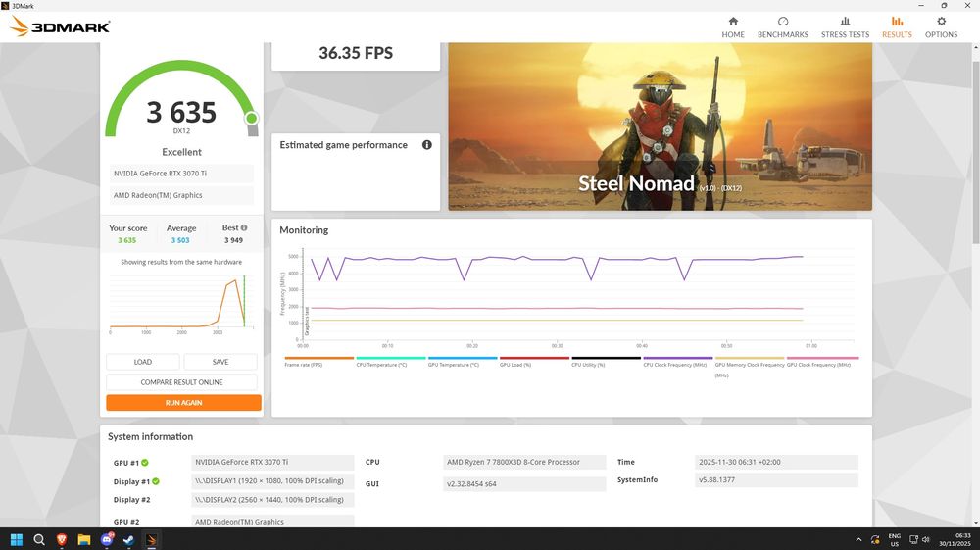
Task: Click the NVIDIA GeForce RTX 3070 Ti score card field
Action: pos(181,174)
